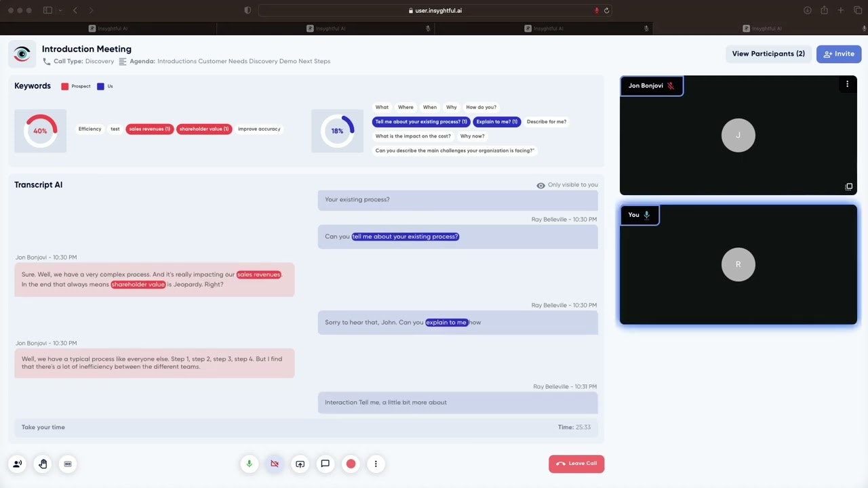Click the 'Why' question chip
The height and width of the screenshot is (488, 868).
click(x=452, y=107)
